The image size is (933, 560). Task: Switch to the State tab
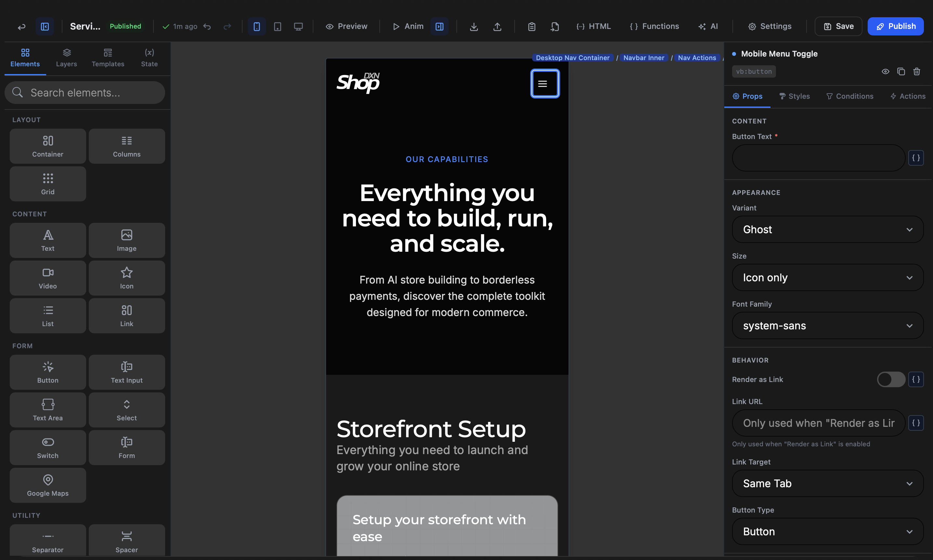(x=150, y=58)
